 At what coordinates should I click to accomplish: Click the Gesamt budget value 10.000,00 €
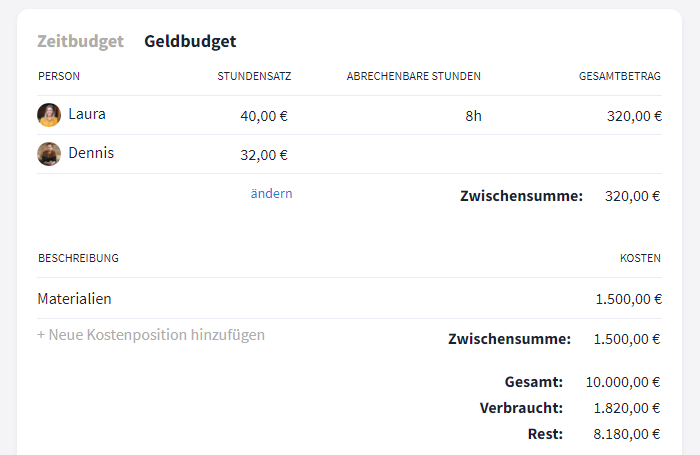(623, 382)
